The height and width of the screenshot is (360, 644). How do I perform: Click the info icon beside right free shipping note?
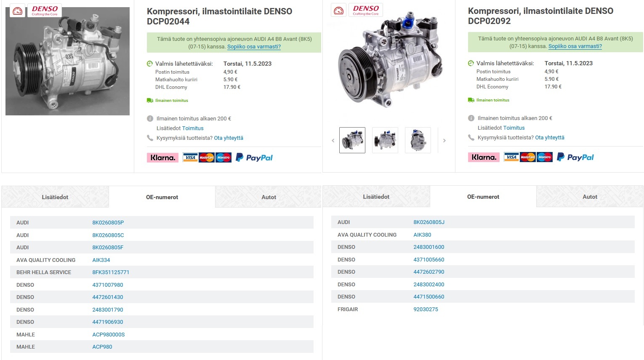[x=471, y=118]
